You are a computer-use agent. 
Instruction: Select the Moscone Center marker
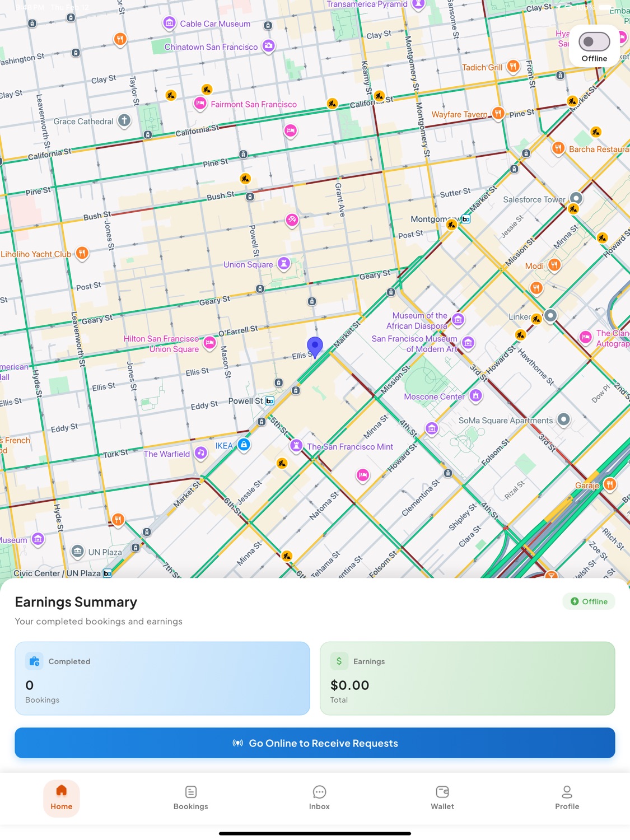pyautogui.click(x=475, y=396)
